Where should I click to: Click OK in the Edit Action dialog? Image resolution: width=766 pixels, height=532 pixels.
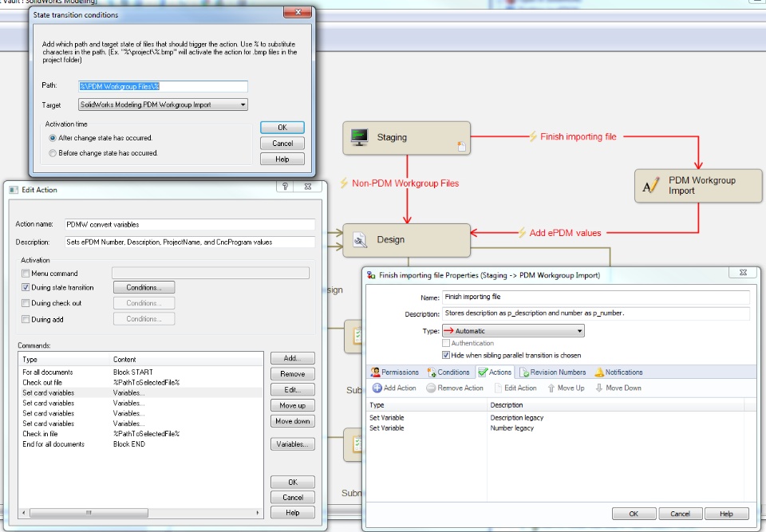pos(293,483)
